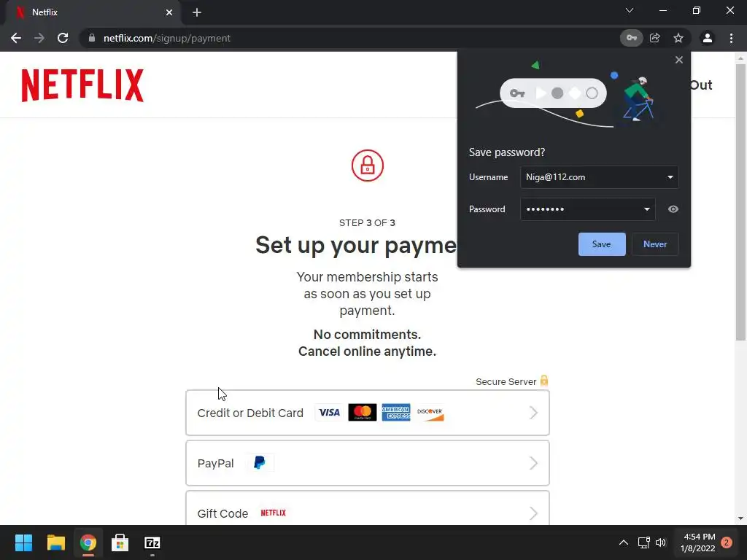Select Credit or Debit Card payment option
The height and width of the screenshot is (560, 747).
pos(368,413)
